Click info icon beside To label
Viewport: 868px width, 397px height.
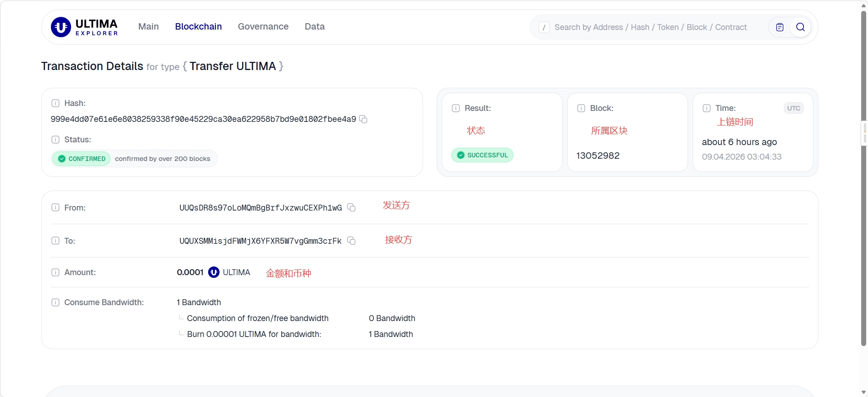coord(55,241)
